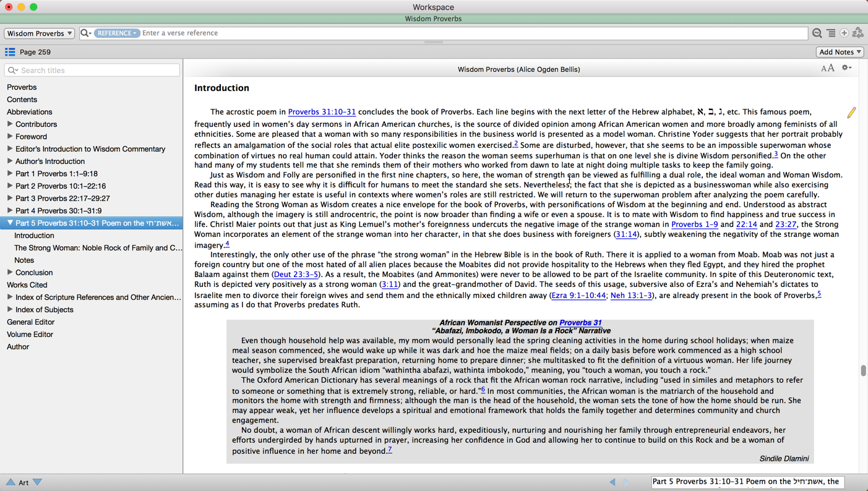Expand the Foreword section

[x=10, y=137]
